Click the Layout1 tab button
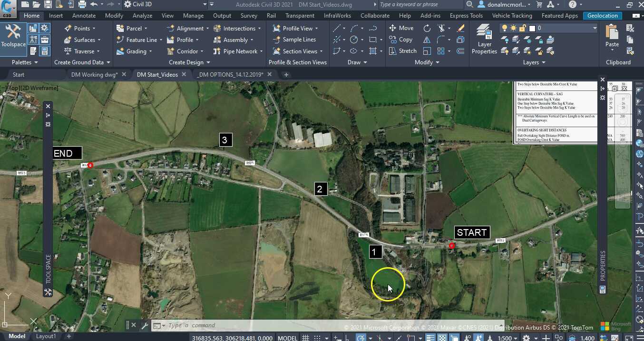644x341 pixels. point(46,336)
